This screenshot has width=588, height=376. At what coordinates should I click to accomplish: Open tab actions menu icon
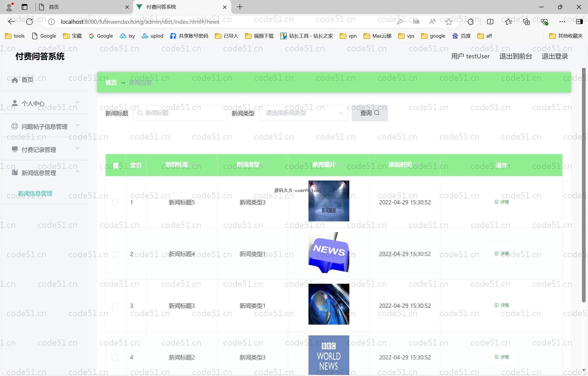click(x=24, y=7)
